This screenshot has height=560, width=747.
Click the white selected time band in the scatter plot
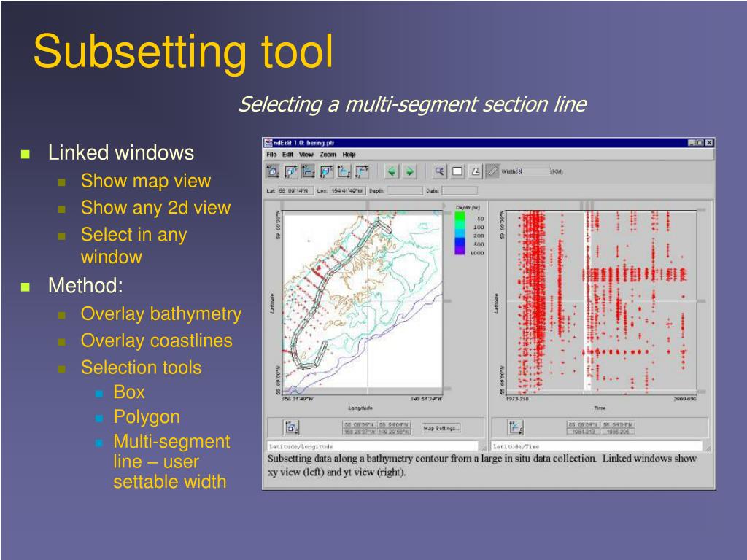(x=588, y=300)
